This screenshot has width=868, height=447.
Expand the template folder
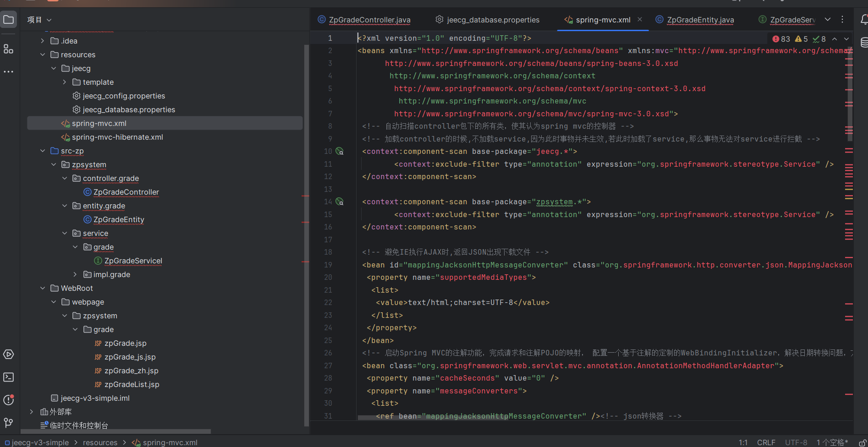coord(65,82)
